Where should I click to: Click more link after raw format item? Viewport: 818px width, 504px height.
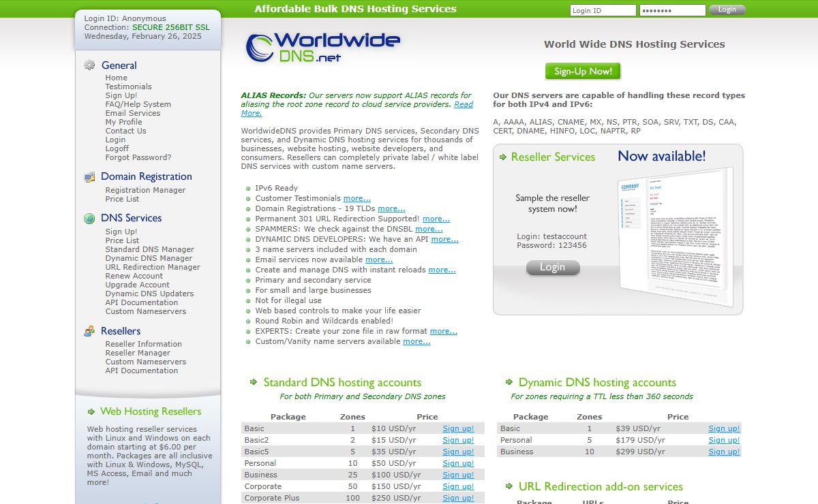coord(444,331)
